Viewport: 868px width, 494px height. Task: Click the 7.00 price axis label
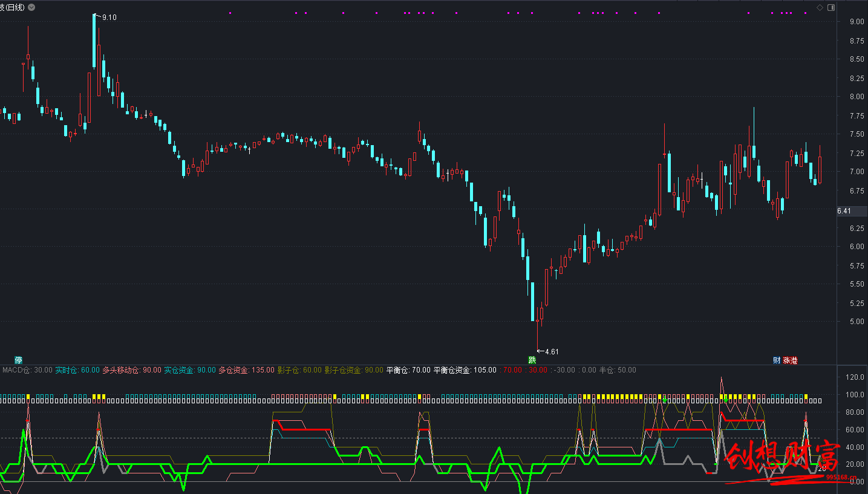[857, 172]
